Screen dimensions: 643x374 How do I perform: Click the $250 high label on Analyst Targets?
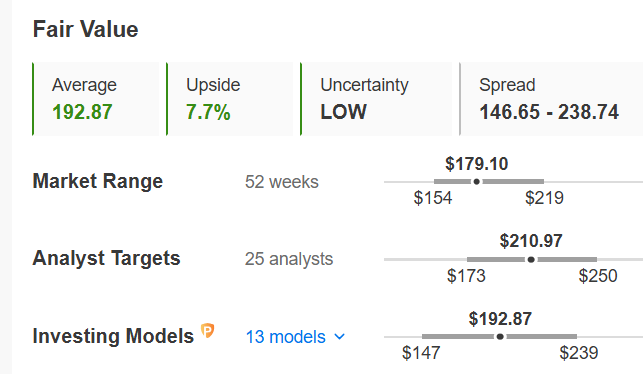click(x=598, y=276)
